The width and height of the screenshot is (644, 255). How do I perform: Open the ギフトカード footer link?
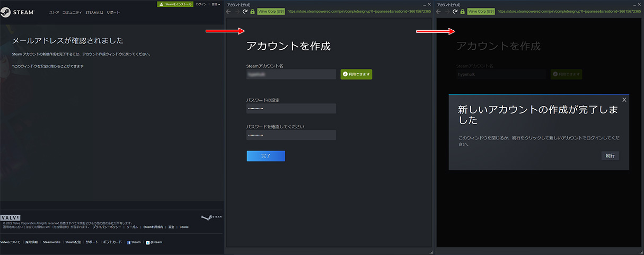tap(112, 242)
